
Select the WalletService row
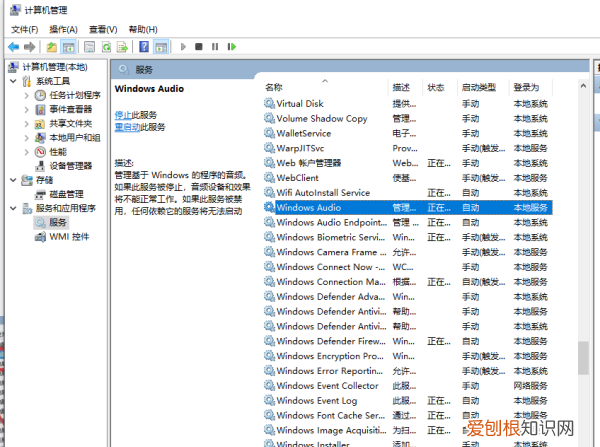click(408, 133)
